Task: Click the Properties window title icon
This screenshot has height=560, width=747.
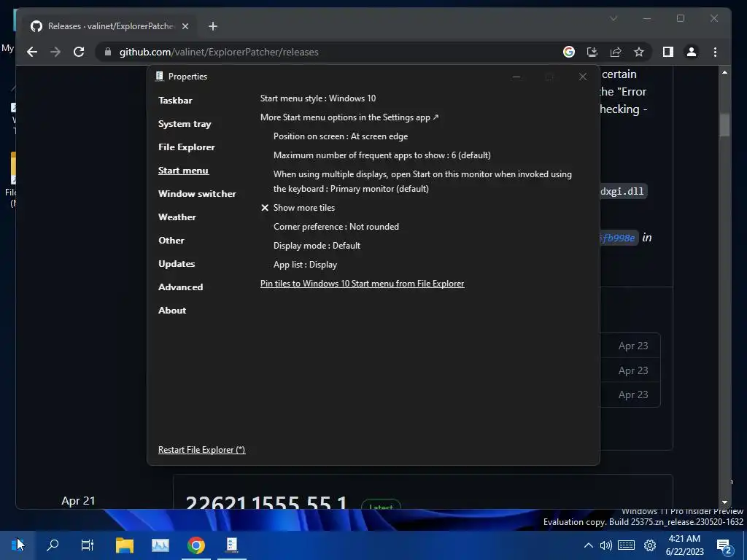Action: point(160,76)
